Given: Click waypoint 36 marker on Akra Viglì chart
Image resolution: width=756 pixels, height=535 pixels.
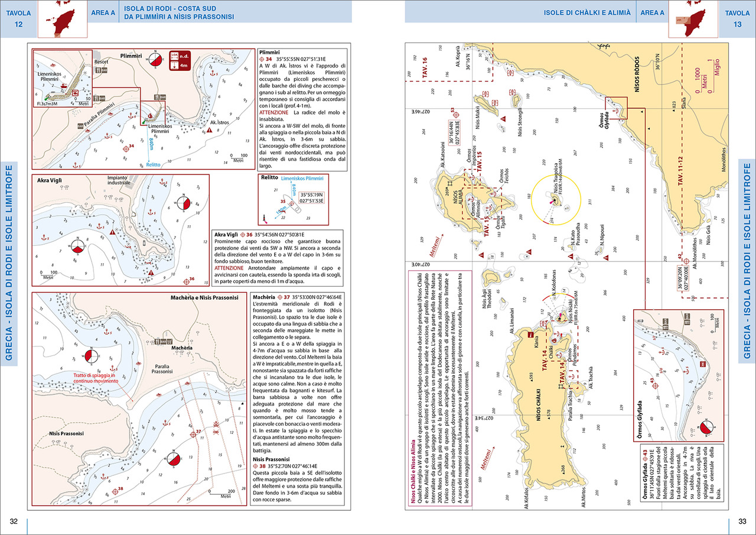Looking at the screenshot, I should click(189, 280).
